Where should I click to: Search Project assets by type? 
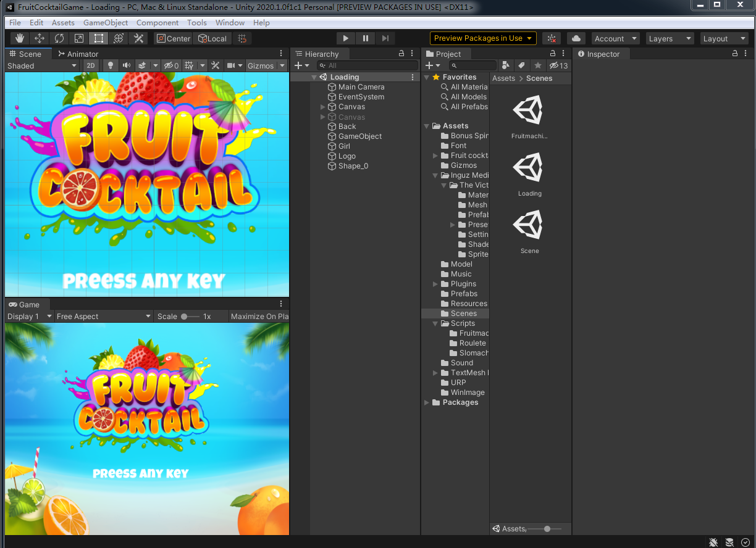click(x=506, y=65)
